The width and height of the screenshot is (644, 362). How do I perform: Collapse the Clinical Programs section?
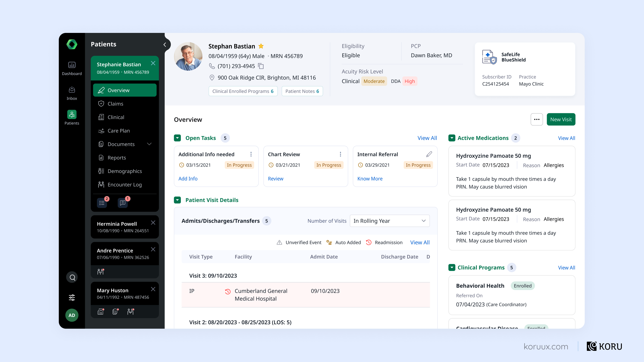click(452, 267)
